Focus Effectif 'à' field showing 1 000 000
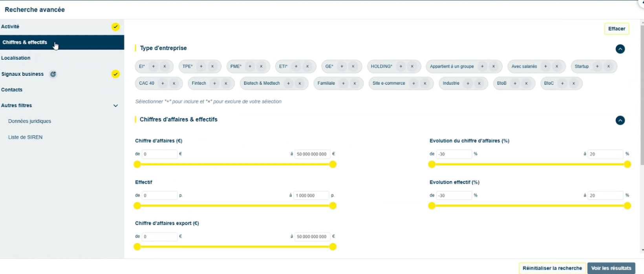 [x=311, y=195]
